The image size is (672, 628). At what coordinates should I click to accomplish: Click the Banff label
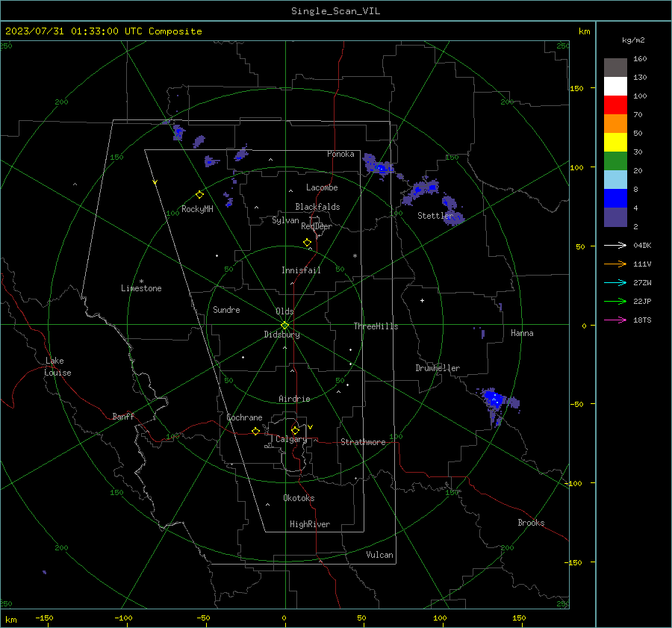point(123,416)
